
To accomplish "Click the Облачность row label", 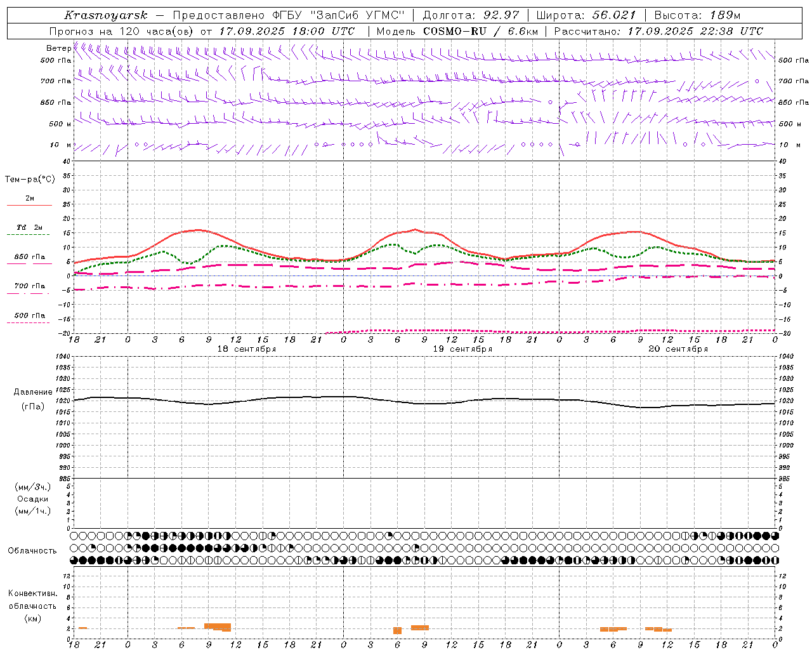I will [32, 551].
